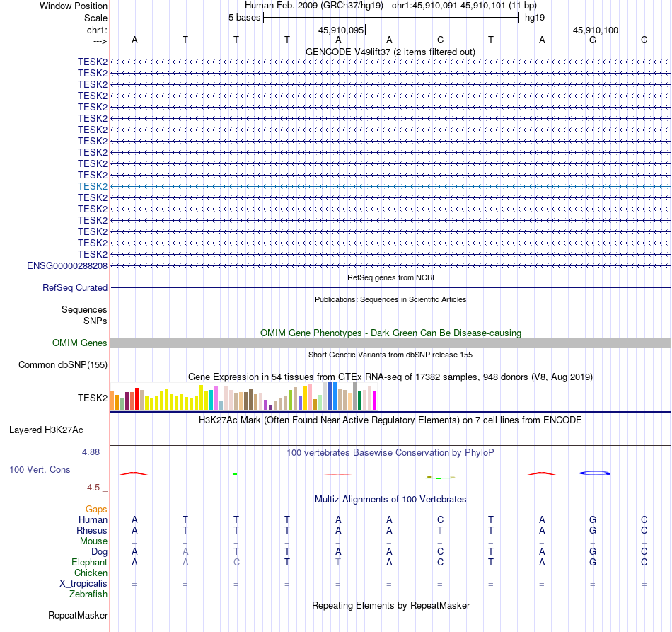Click the hg19 label beside the scale bar
Screen dimensions: 672x632
(x=535, y=18)
